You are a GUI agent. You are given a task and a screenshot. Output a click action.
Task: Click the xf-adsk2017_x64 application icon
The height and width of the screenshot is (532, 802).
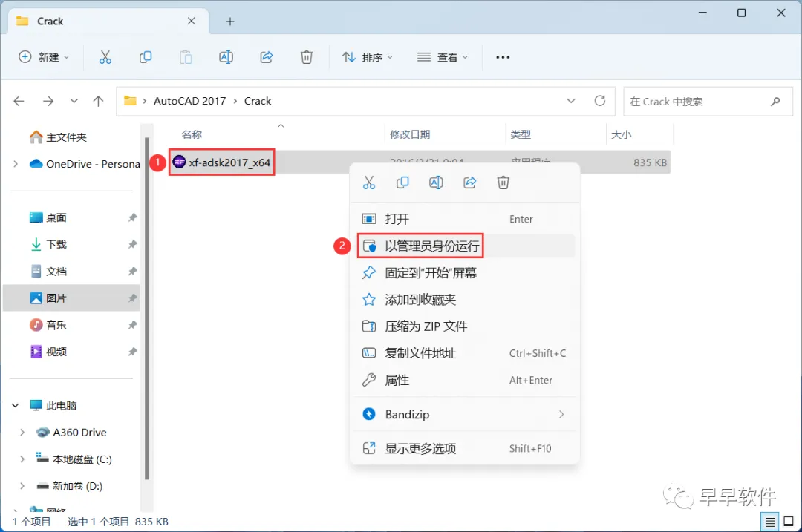[x=179, y=162]
